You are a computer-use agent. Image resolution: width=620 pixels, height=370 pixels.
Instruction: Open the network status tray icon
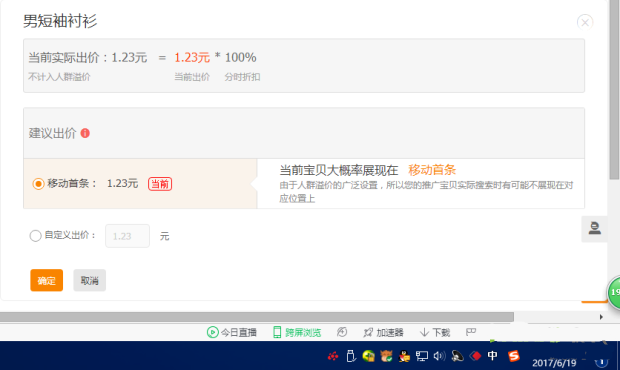[422, 356]
